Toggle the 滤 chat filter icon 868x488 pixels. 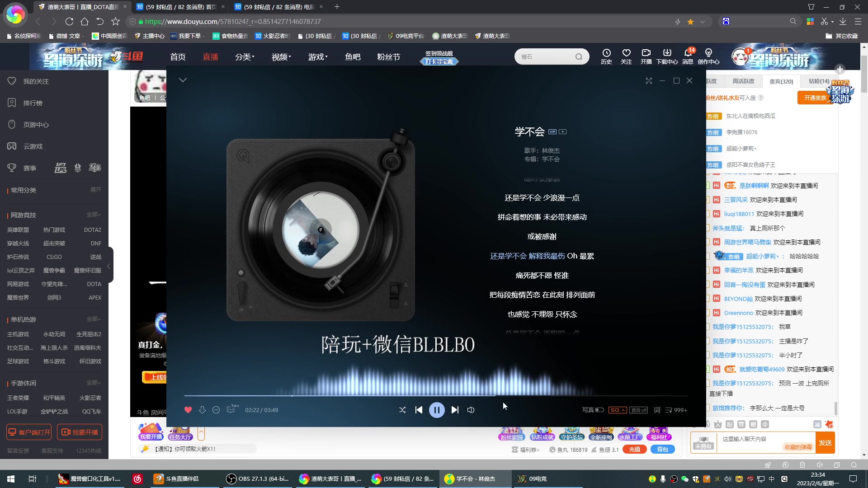pos(817,424)
